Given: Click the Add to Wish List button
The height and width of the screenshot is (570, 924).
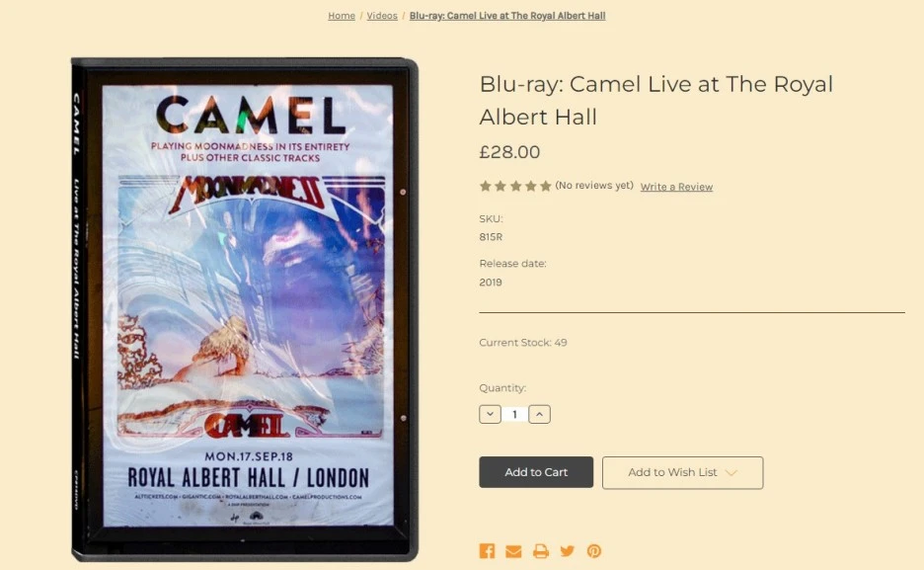Looking at the screenshot, I should [682, 473].
